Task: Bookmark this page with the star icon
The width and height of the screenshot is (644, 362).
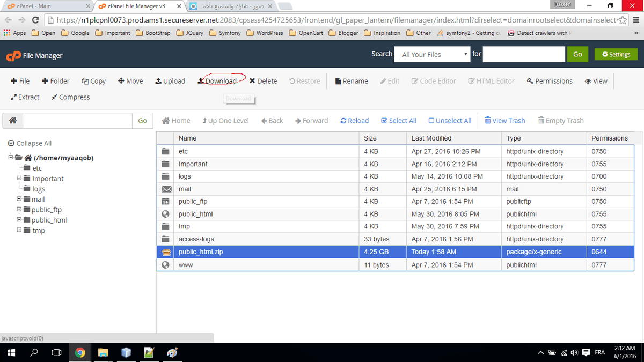Action: point(623,20)
